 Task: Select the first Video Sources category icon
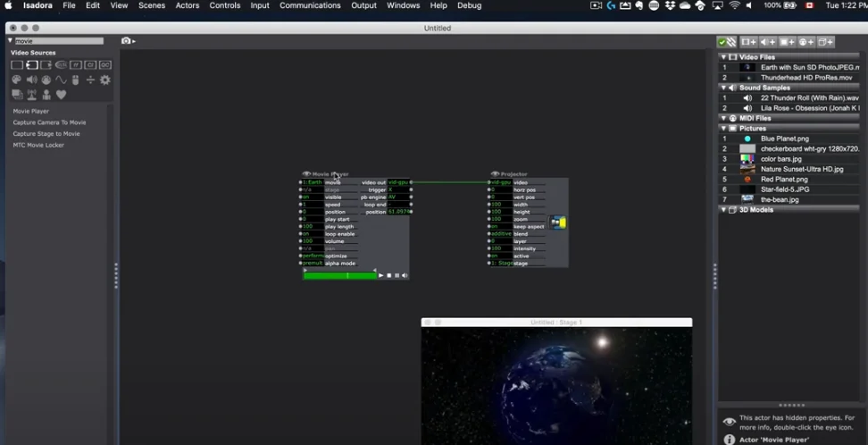(17, 65)
